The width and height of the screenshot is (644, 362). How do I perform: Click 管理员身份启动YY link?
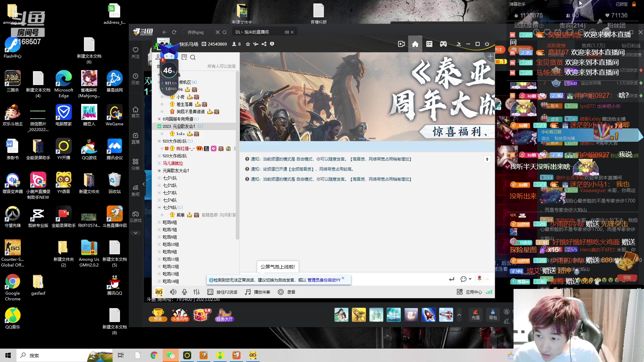324,280
